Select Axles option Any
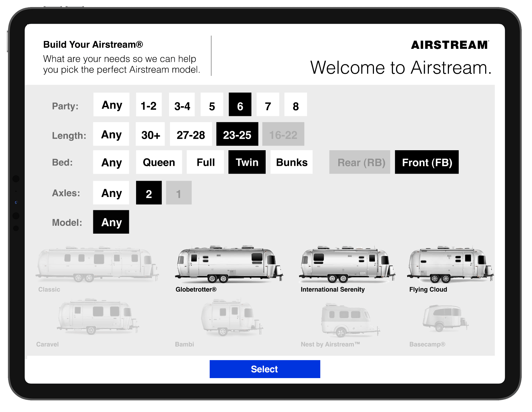Screen dimensions: 532x412 111,193
